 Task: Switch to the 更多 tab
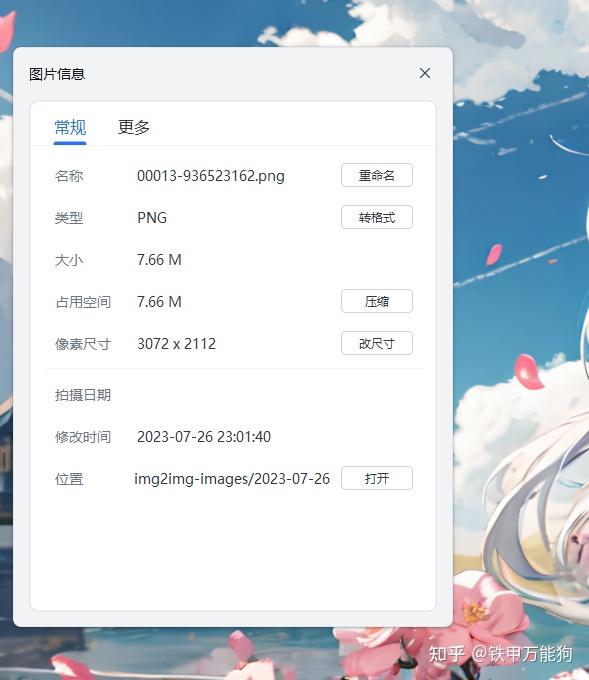click(134, 127)
